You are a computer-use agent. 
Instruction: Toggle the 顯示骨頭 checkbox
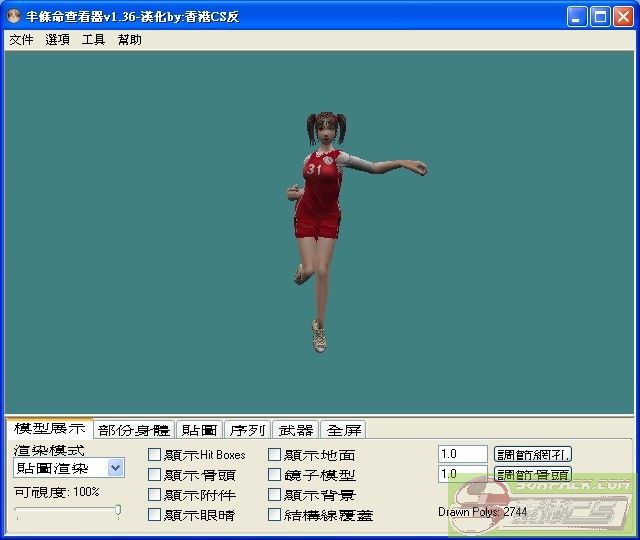[x=155, y=475]
